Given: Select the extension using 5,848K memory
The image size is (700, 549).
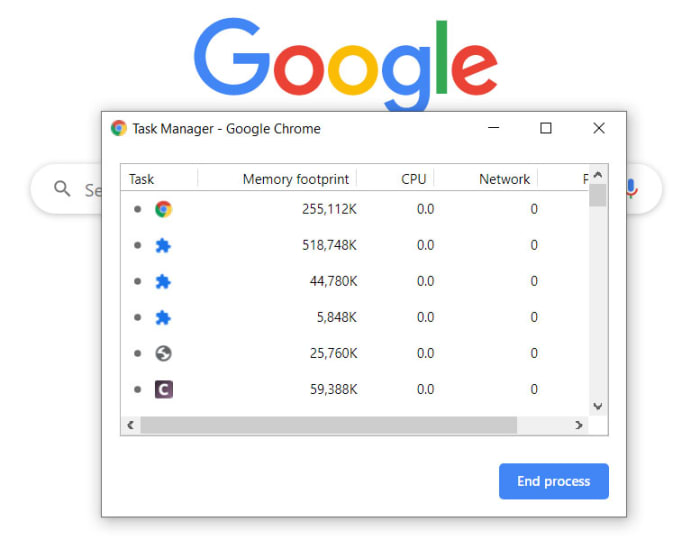Looking at the screenshot, I should click(x=163, y=317).
